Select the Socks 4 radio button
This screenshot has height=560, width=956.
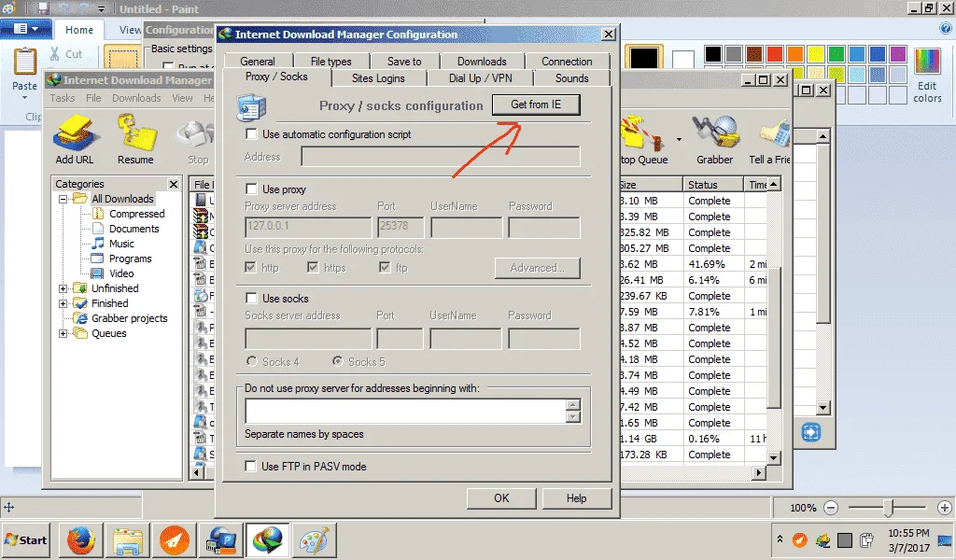tap(251, 361)
